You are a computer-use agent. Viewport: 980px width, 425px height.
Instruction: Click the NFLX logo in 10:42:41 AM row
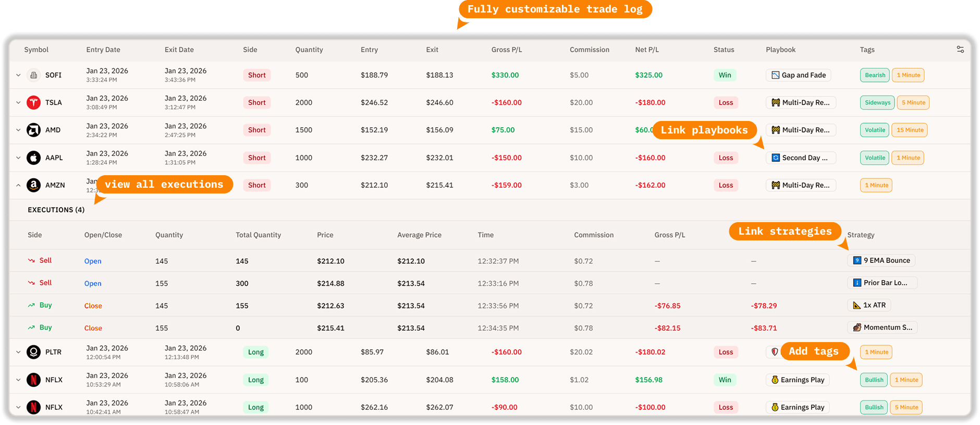[33, 407]
